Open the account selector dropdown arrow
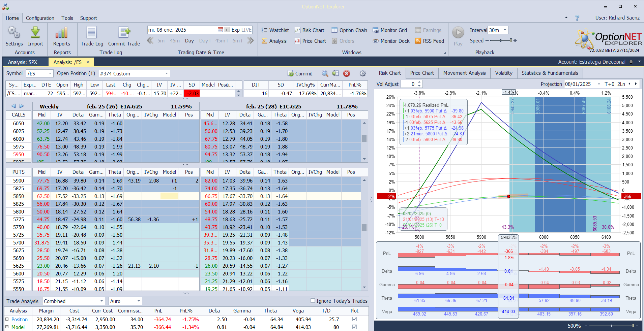This screenshot has width=644, height=331. tap(639, 62)
